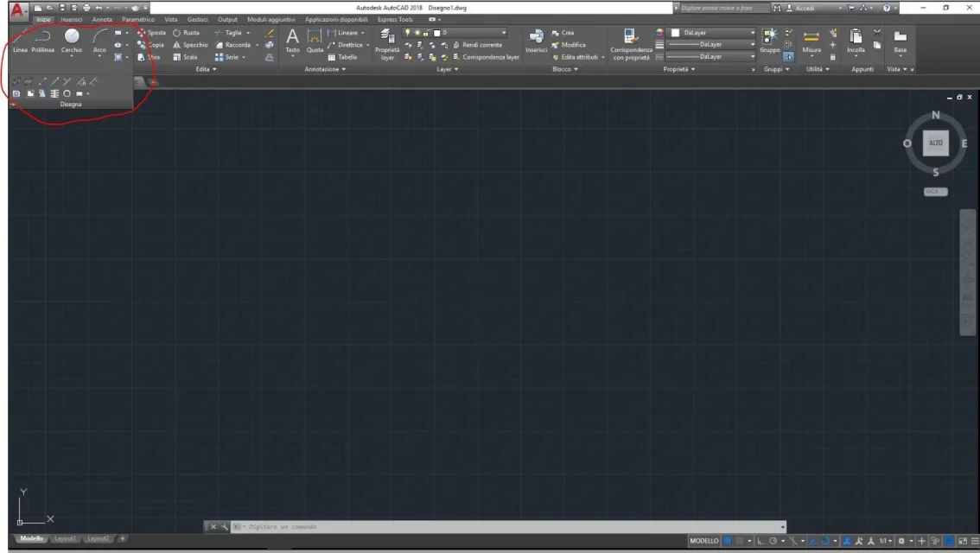Open the Annota ribbon tab
Screen dimensions: 980x553
click(102, 19)
